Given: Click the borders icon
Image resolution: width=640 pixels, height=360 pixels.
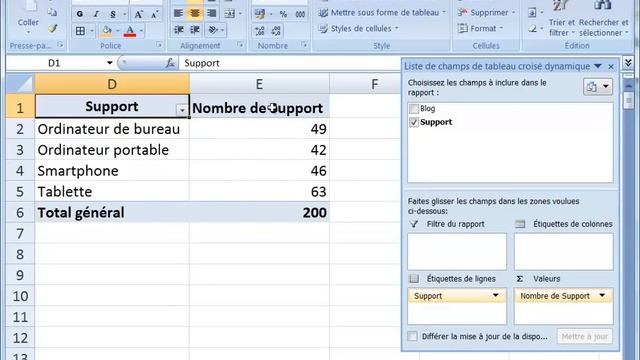Looking at the screenshot, I should [x=80, y=31].
